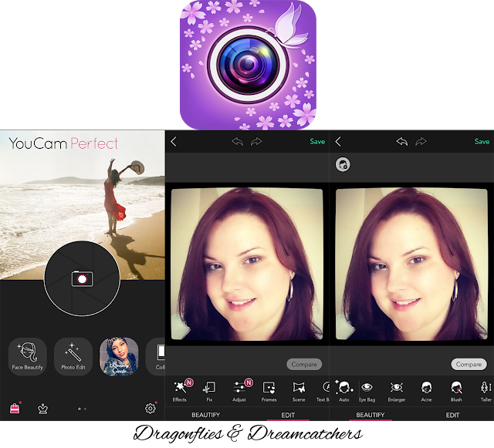Open the Text Bubble tool

pyautogui.click(x=323, y=391)
